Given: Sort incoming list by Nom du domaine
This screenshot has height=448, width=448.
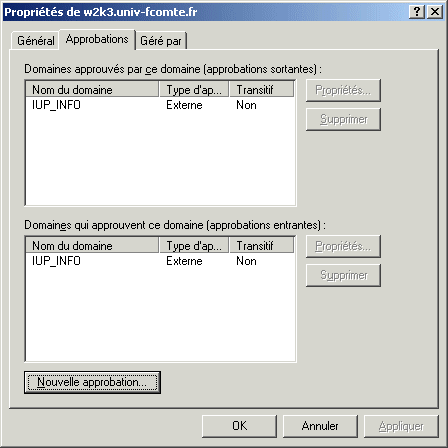Looking at the screenshot, I should pyautogui.click(x=92, y=246).
